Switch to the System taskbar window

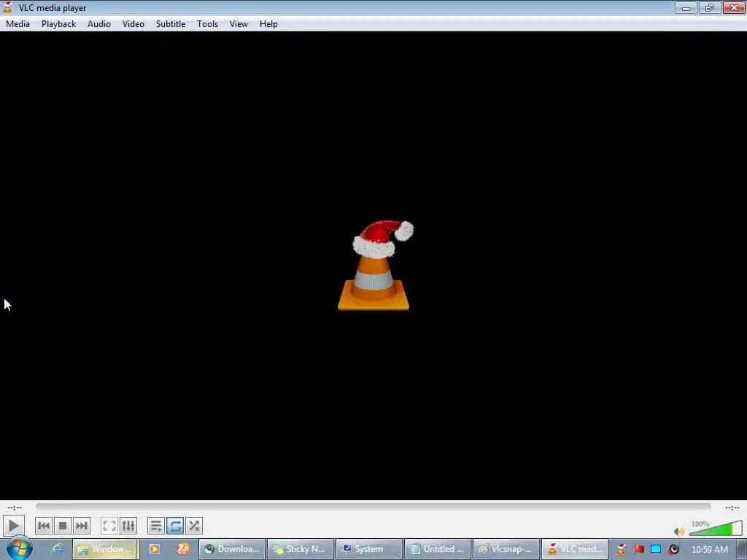click(369, 549)
